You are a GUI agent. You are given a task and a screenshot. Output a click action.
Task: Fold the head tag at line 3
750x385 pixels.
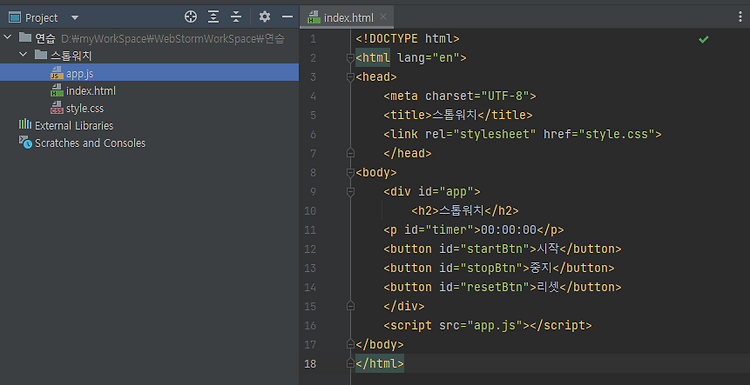pyautogui.click(x=350, y=77)
